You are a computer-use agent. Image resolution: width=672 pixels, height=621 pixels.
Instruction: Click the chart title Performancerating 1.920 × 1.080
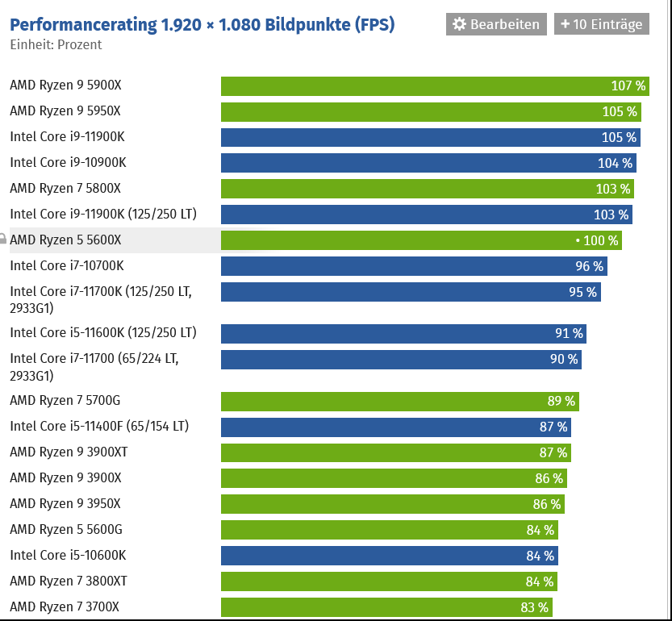(x=202, y=24)
